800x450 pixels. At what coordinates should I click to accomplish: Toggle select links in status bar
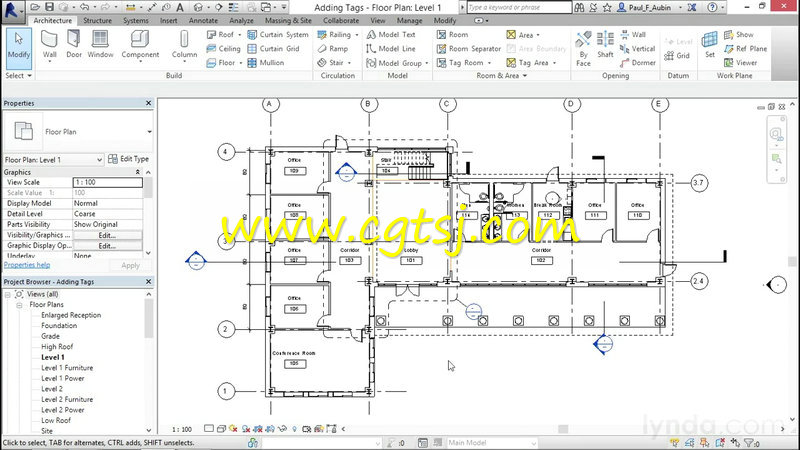(674, 443)
